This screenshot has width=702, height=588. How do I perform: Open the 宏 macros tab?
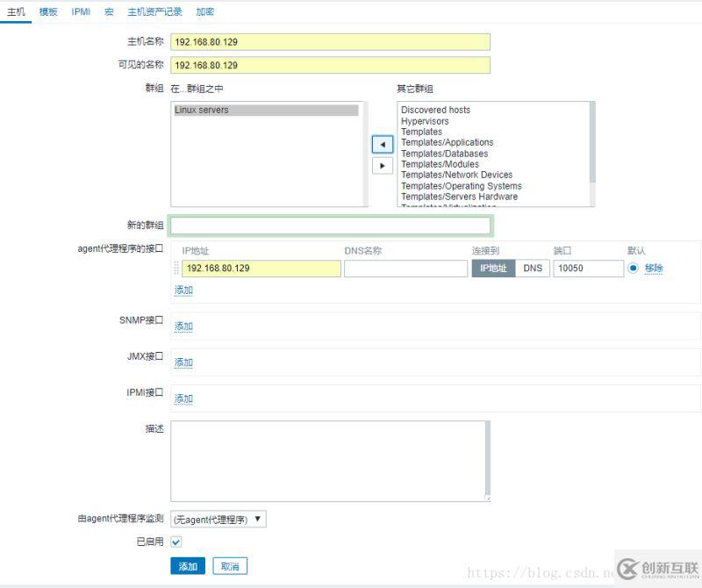point(109,11)
